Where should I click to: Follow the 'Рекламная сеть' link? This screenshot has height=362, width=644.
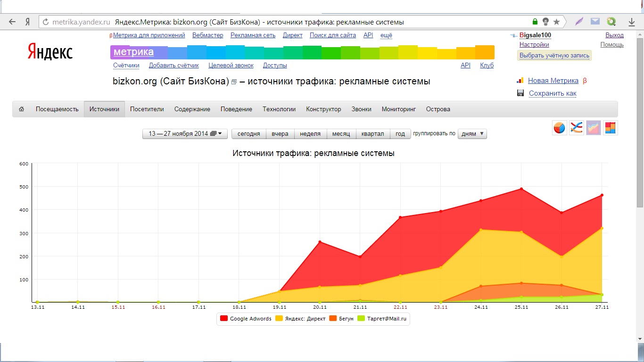point(253,35)
